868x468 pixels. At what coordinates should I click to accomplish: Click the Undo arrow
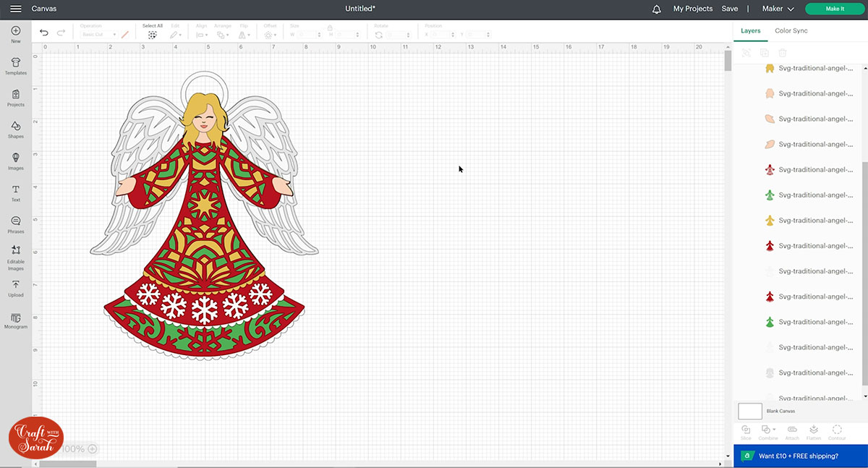[x=44, y=33]
